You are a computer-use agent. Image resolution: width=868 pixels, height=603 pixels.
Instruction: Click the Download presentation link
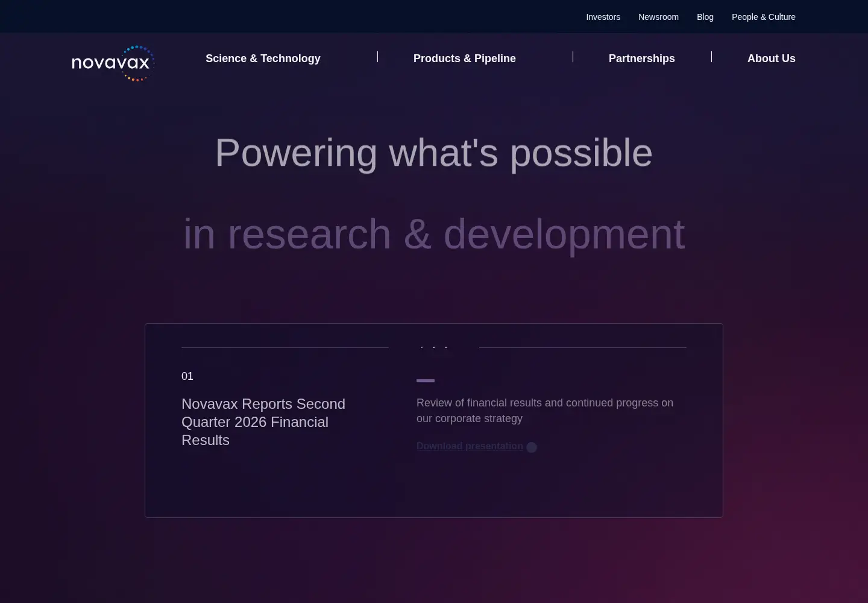470,446
